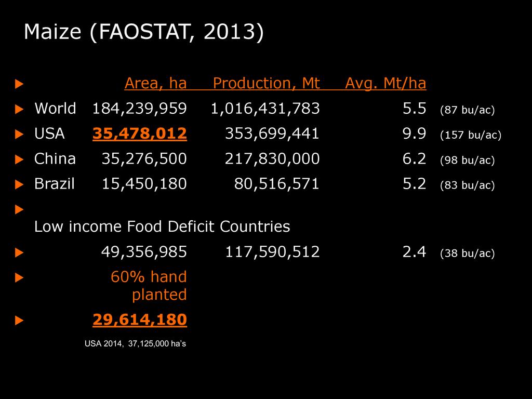
Task: Click the orange 60% hand planted text
Action: [x=150, y=286]
